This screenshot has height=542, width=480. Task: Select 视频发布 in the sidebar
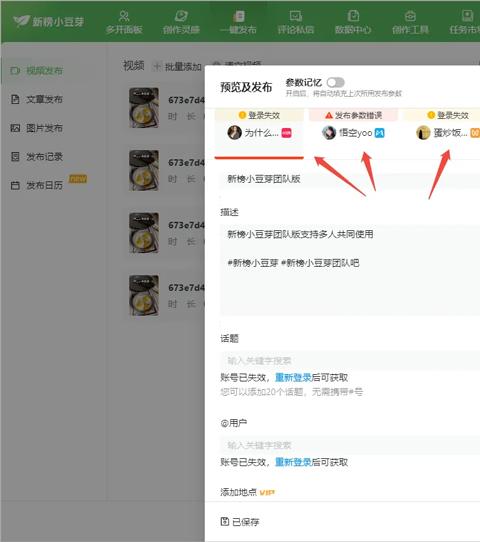pyautogui.click(x=36, y=71)
